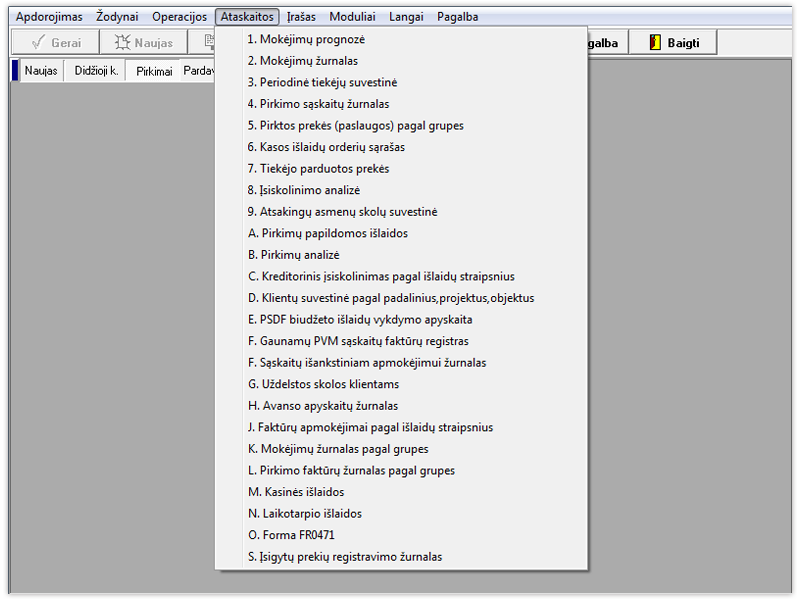This screenshot has width=800, height=600.
Task: Select F. Sąskaitų išankstiniam apmokėjimui žurnalas
Action: (x=401, y=362)
